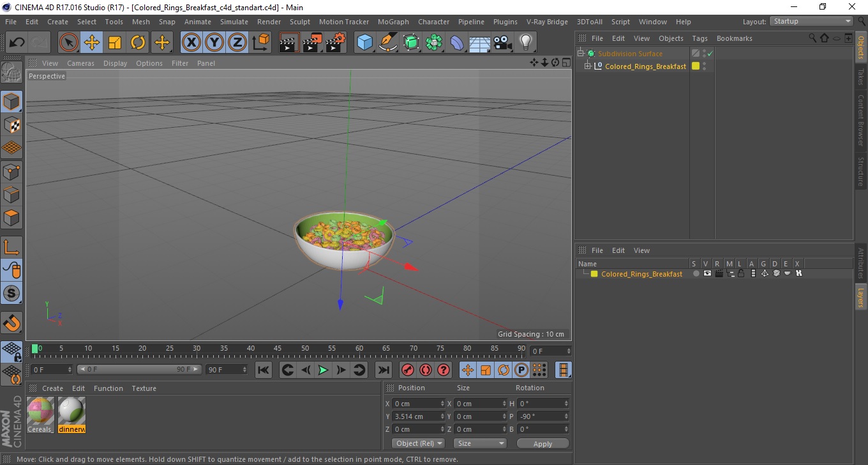Activate the Rotate tool
This screenshot has height=465, width=868.
(138, 43)
